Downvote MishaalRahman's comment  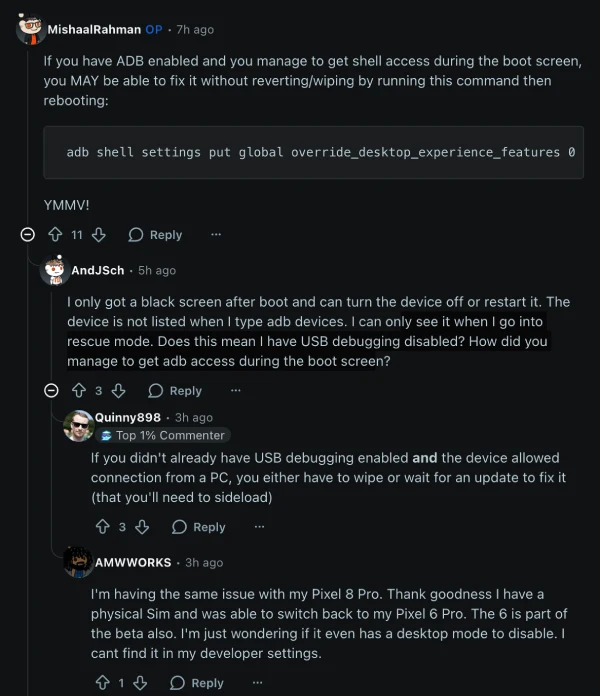(99, 235)
